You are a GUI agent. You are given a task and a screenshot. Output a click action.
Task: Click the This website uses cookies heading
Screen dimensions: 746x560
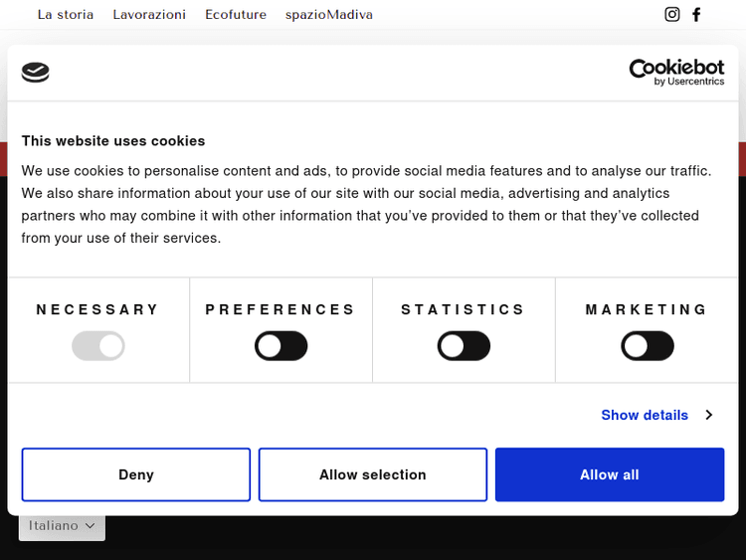(x=113, y=141)
